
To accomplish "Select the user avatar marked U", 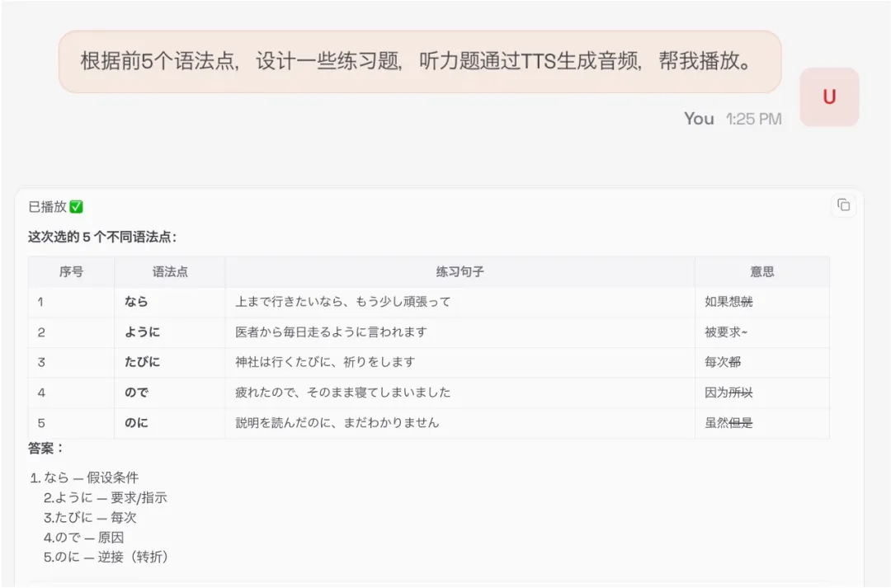I will point(829,96).
